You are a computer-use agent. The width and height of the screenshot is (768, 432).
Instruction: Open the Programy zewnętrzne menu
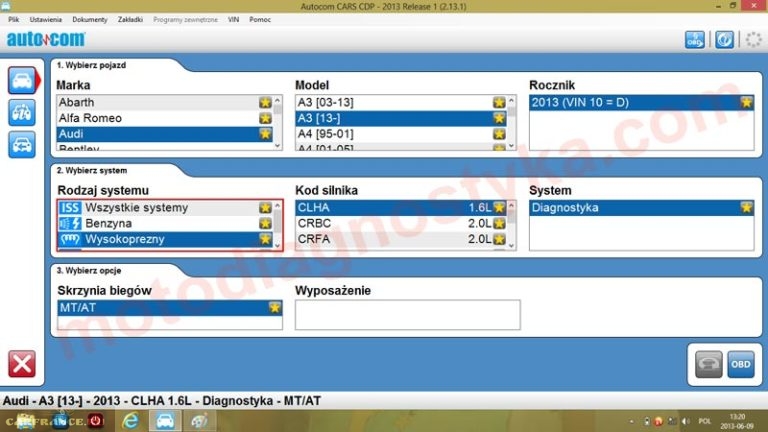(x=185, y=20)
